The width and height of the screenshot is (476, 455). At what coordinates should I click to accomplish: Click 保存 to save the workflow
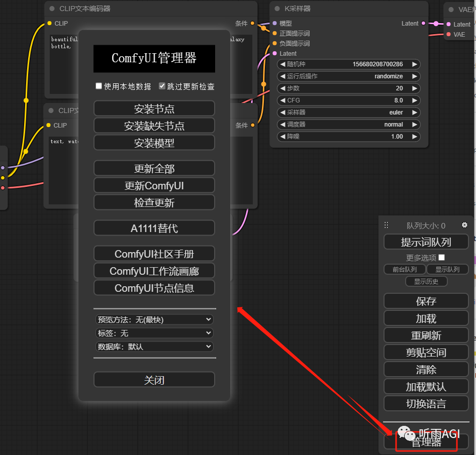click(426, 301)
